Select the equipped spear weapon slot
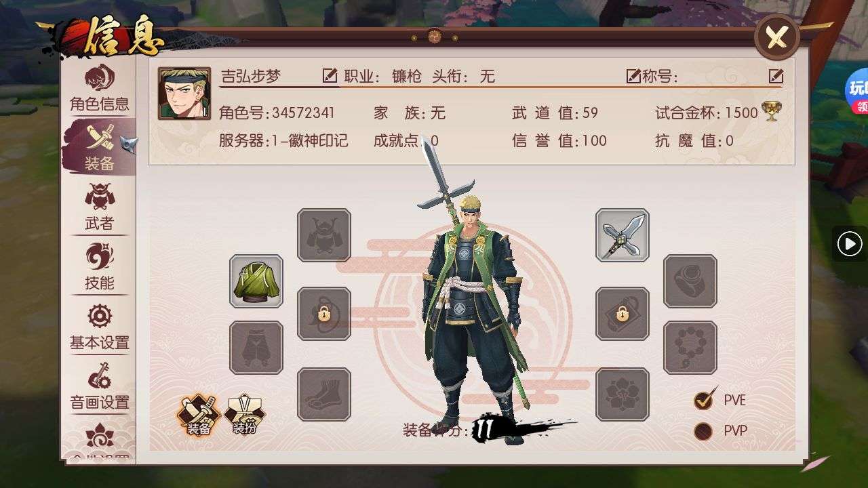The height and width of the screenshot is (488, 868). click(x=623, y=235)
